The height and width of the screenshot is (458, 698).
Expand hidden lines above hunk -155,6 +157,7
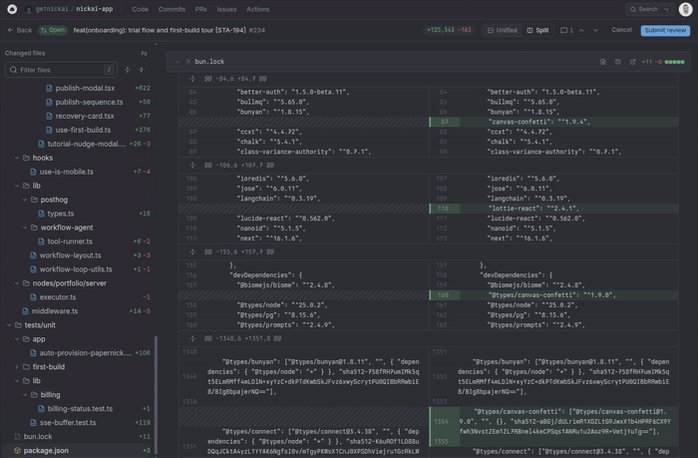(192, 252)
